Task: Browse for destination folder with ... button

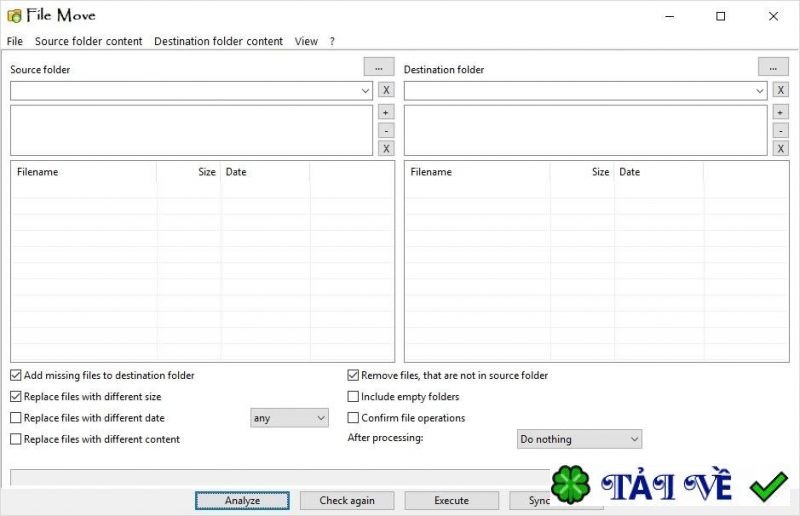Action: click(773, 67)
